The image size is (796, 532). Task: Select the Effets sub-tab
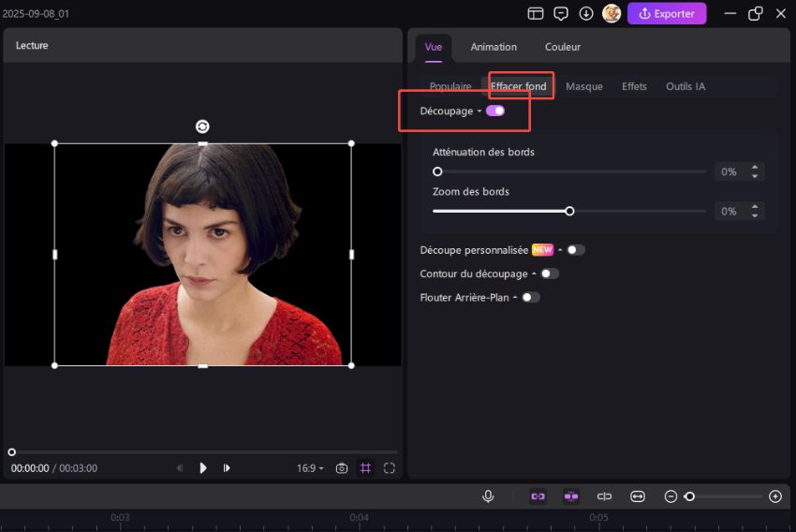pyautogui.click(x=634, y=87)
